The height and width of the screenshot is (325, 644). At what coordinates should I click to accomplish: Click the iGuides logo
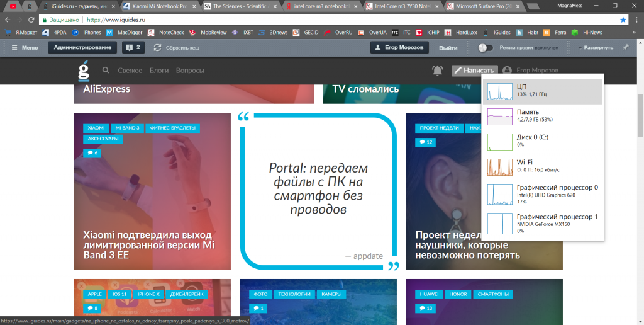click(x=84, y=71)
